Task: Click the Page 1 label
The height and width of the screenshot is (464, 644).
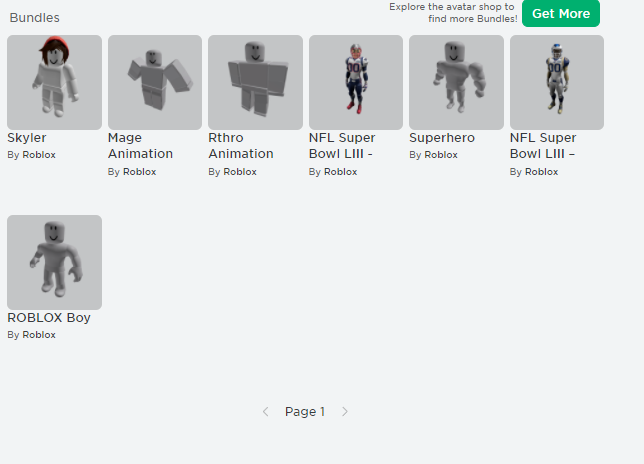Action: [305, 411]
